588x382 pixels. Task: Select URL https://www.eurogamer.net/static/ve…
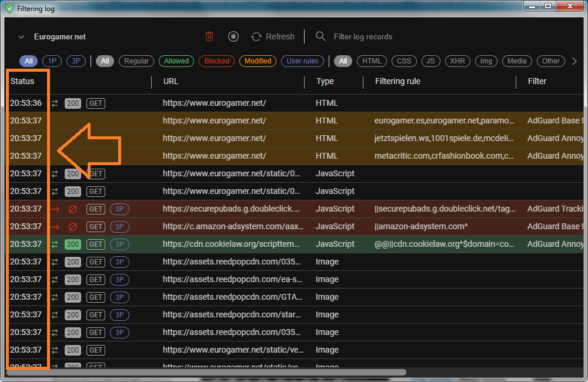point(233,350)
